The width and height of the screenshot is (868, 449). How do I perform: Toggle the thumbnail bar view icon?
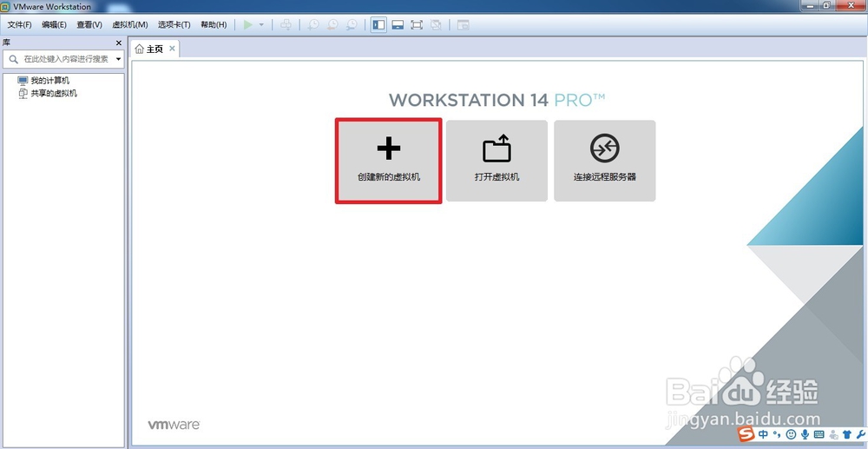398,25
